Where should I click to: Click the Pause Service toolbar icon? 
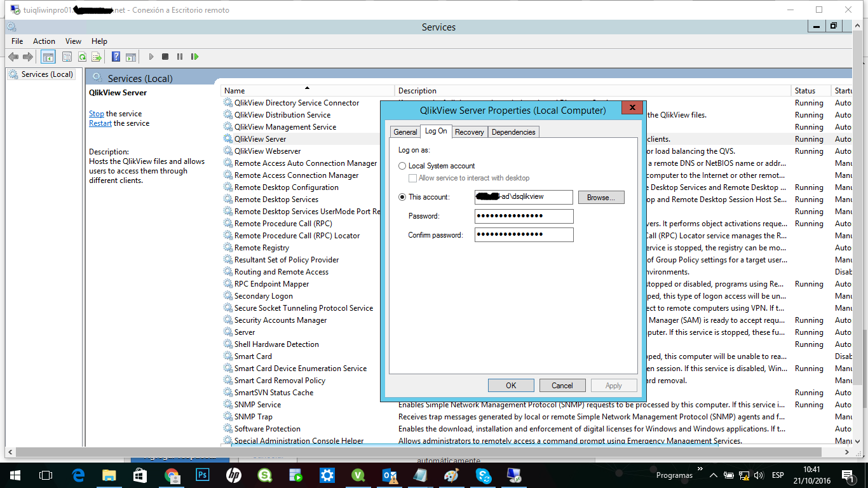coord(180,57)
